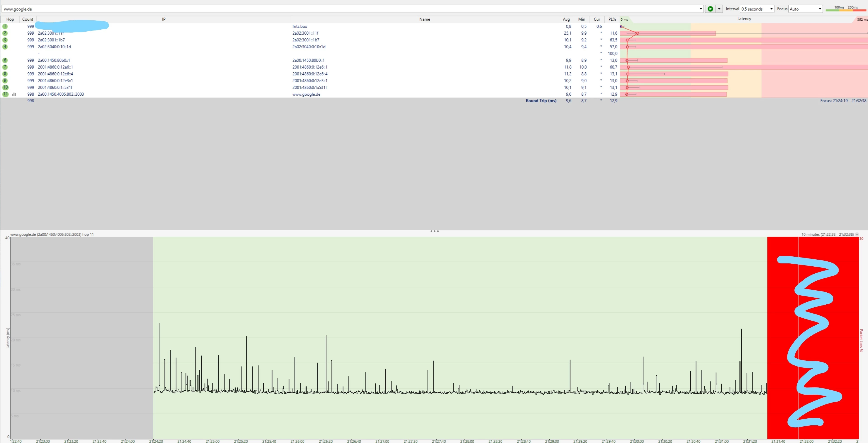
Task: Sort by the Avg column header
Action: click(566, 19)
